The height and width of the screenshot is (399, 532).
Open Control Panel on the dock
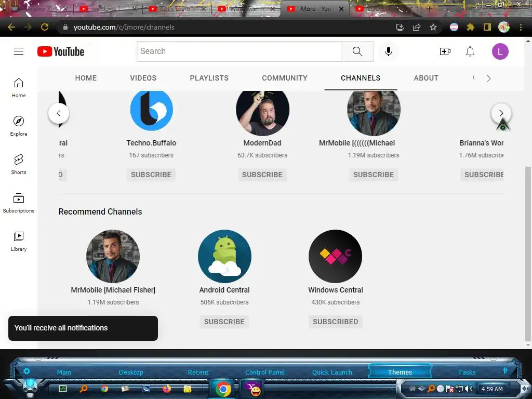click(x=265, y=372)
